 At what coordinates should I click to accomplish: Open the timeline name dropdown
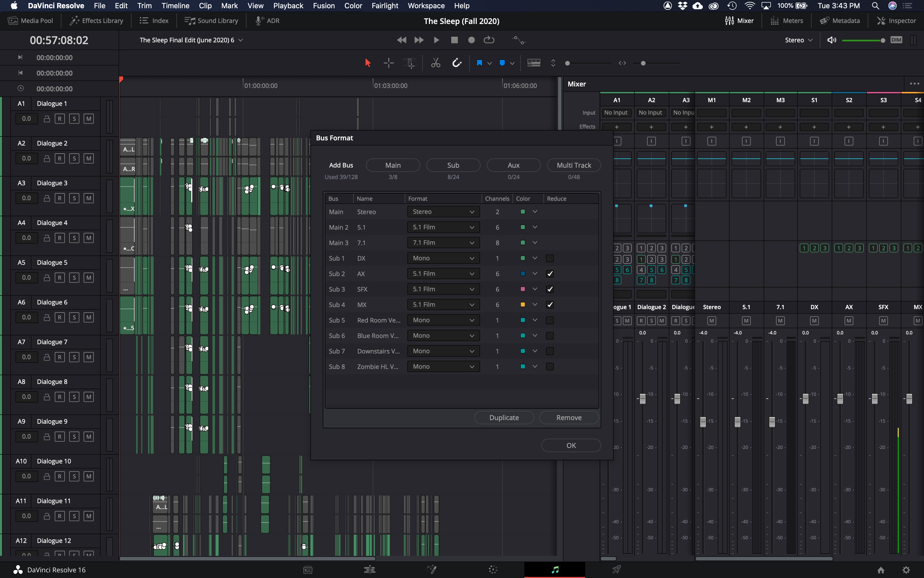191,40
